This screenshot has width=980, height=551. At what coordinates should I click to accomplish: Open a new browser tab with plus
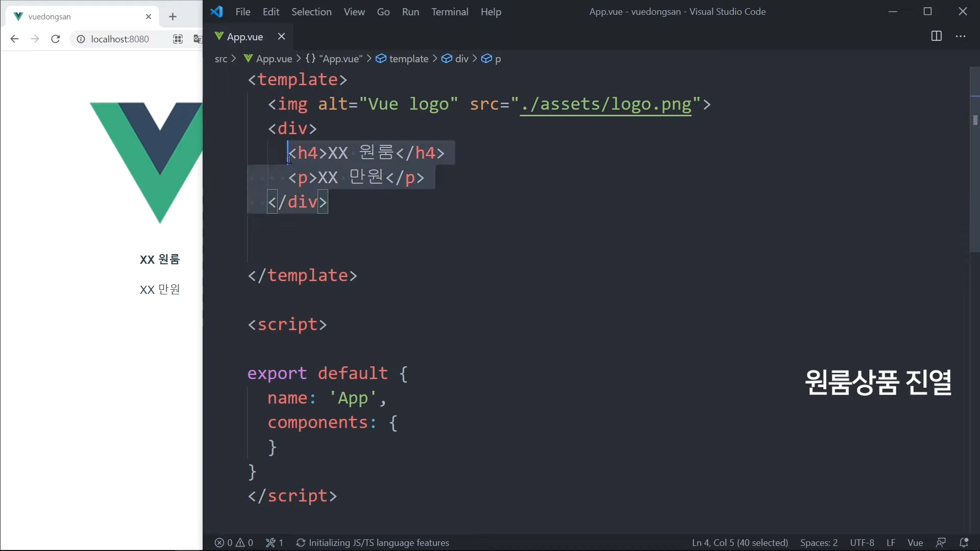tap(173, 16)
